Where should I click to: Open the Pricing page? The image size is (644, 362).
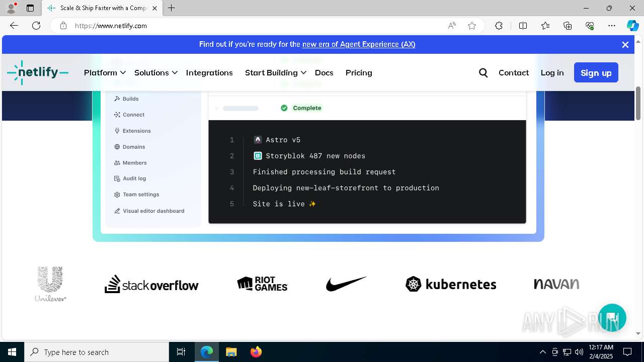(x=359, y=73)
